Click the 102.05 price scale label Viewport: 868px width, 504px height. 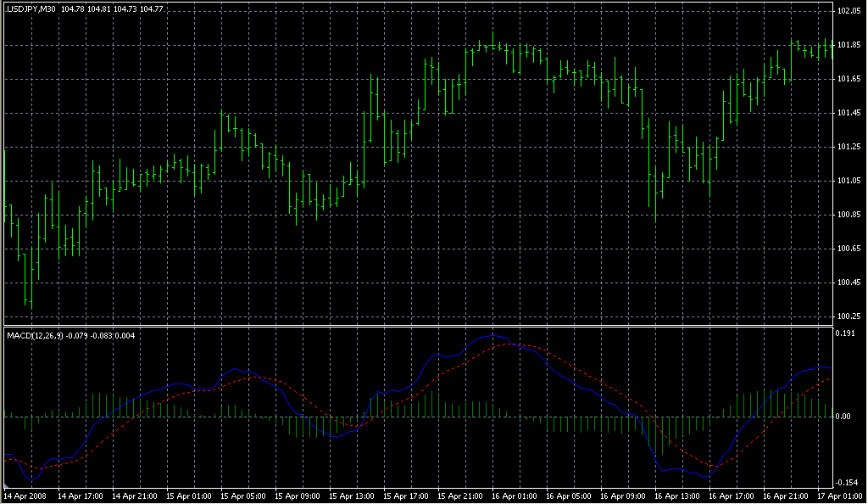[848, 11]
